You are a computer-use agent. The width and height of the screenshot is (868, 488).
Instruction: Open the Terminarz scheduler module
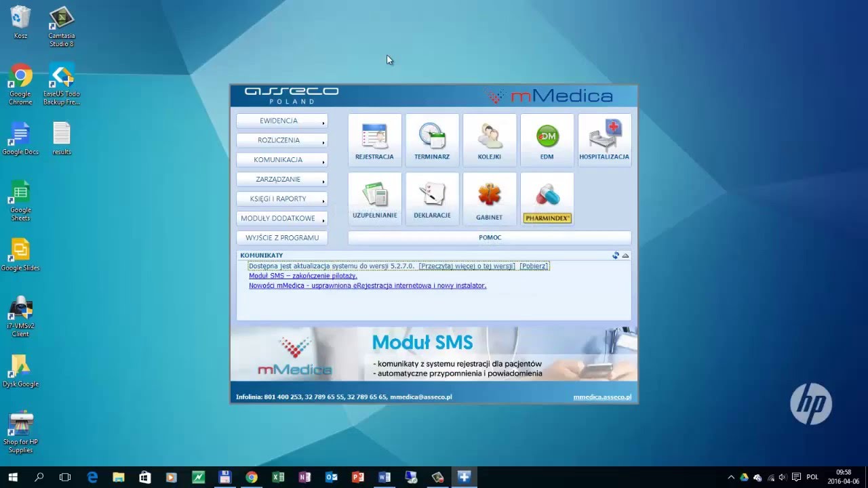432,140
